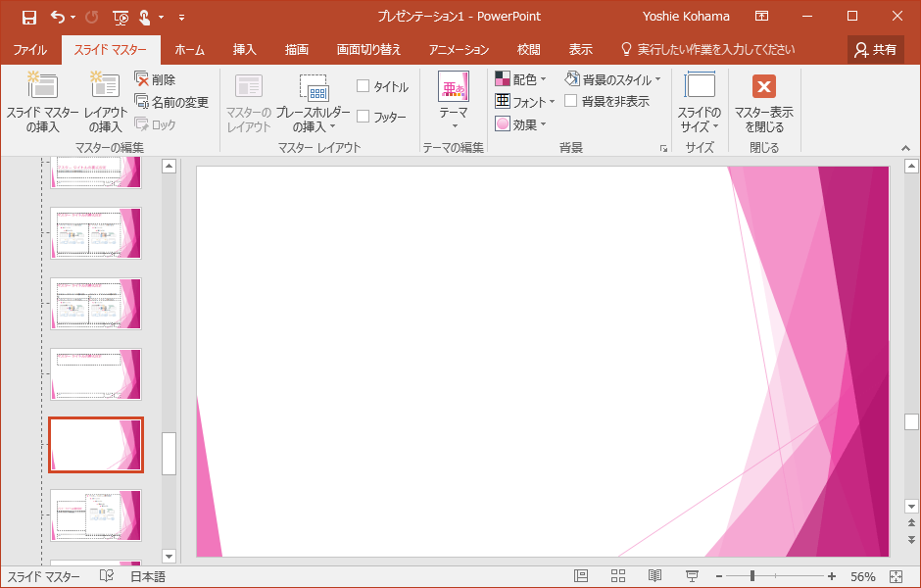The width and height of the screenshot is (921, 588).
Task: Open the Themes gallery (テーマ)
Action: pos(454,101)
